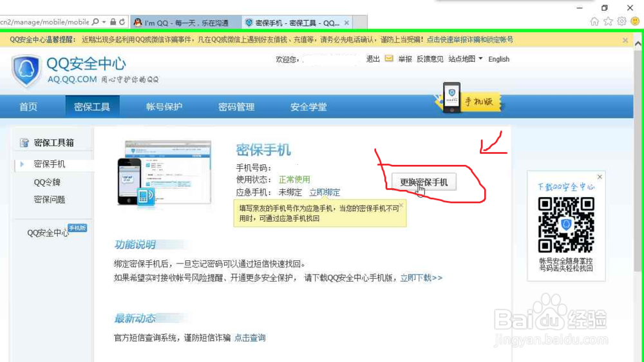Click the QQ安全中心 QR code image

[566, 225]
